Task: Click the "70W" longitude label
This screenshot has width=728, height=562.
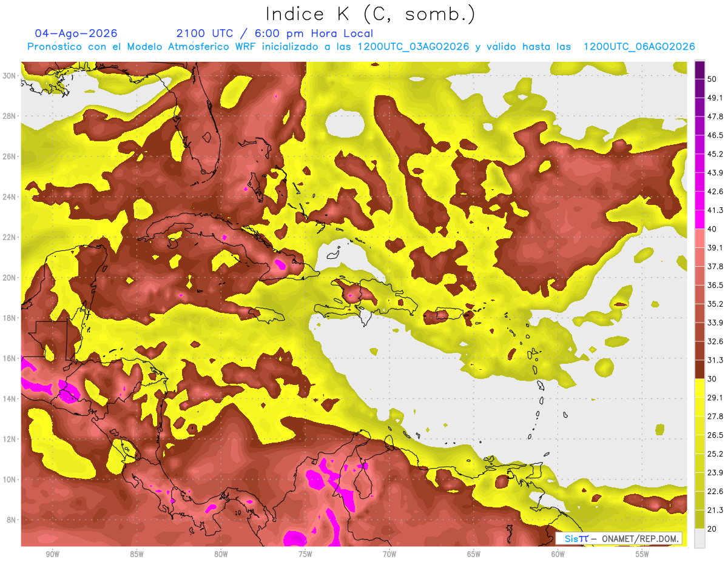Action: point(389,555)
